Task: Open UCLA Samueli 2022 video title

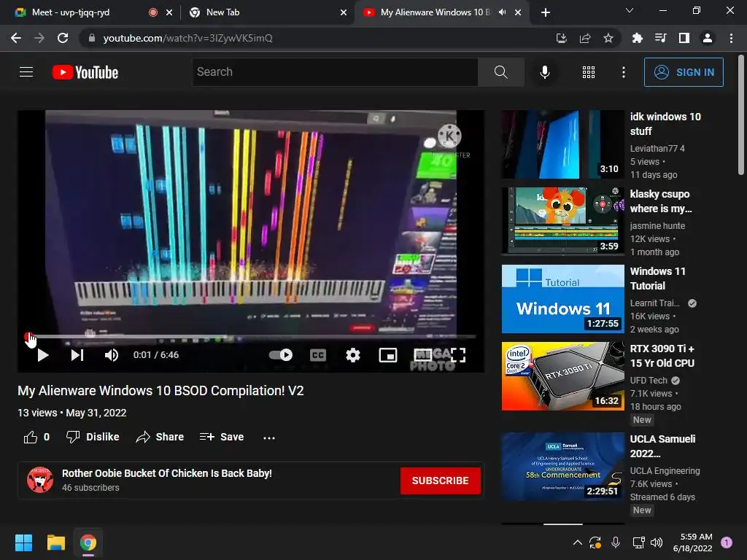Action: click(662, 446)
